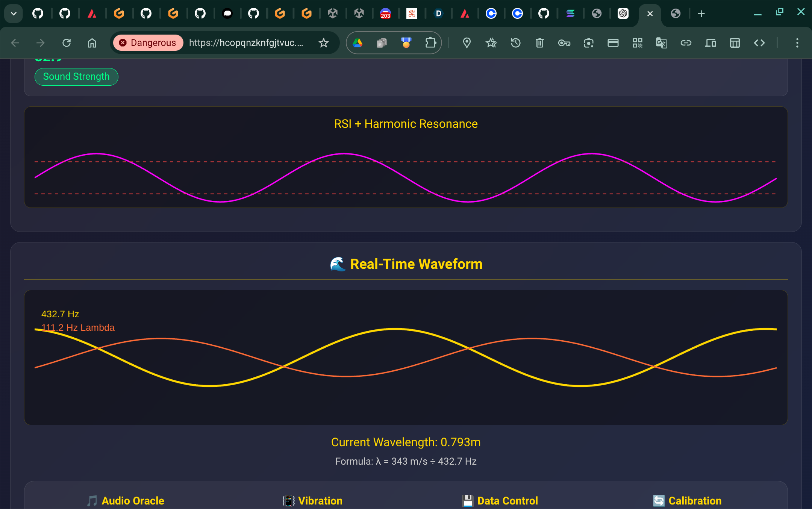The height and width of the screenshot is (509, 812).
Task: Bookmark this page with the star
Action: pos(323,43)
